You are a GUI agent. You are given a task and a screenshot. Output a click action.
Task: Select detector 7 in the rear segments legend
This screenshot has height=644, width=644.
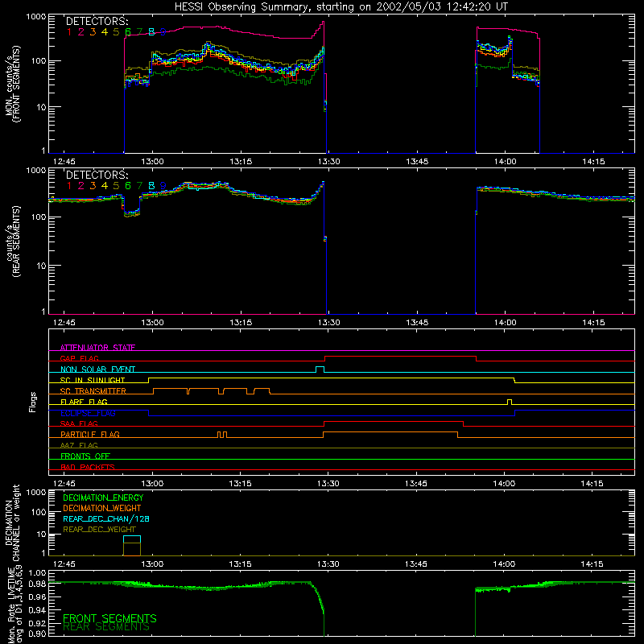(x=139, y=186)
